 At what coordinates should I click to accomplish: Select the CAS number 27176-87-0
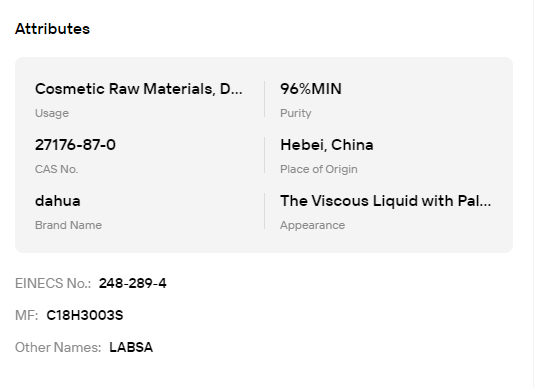click(x=75, y=145)
